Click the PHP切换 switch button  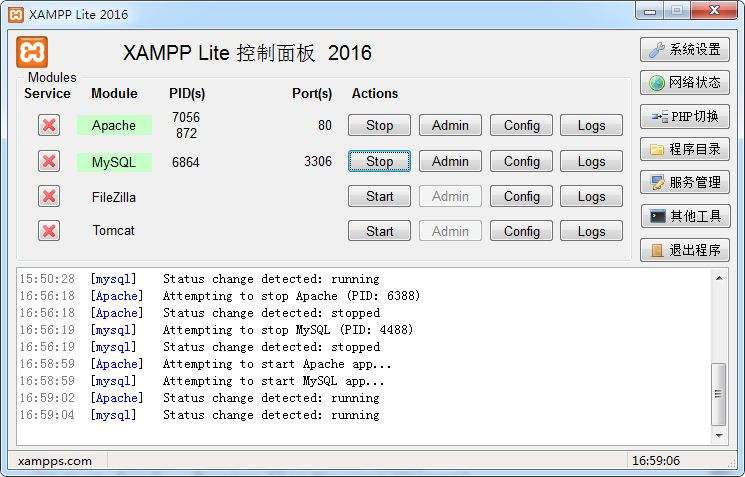tap(685, 116)
